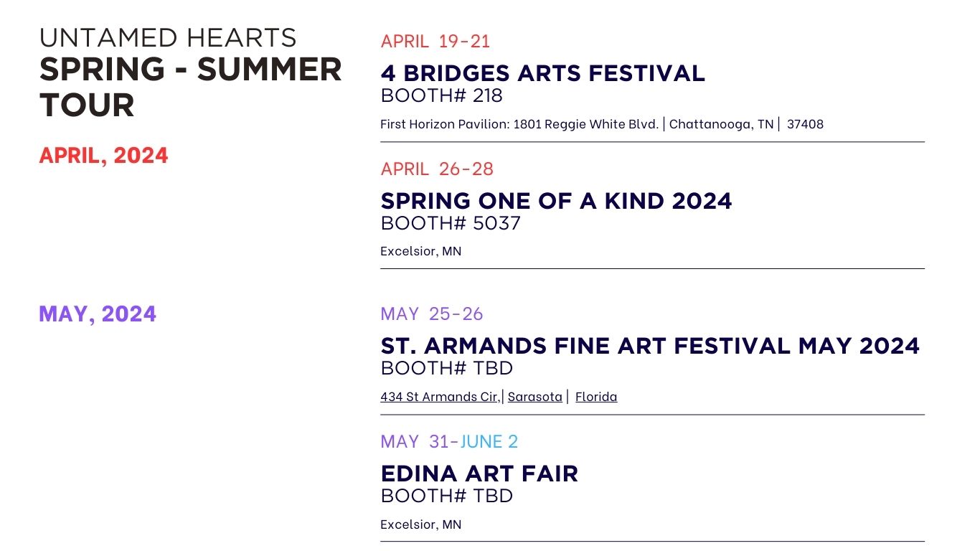Click the Edina Art Fair heading

click(x=479, y=473)
